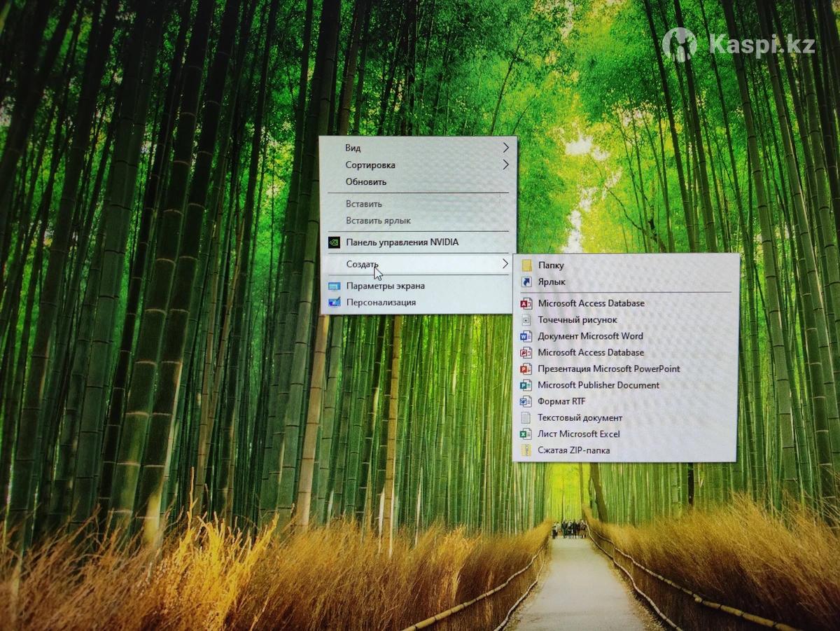
Task: Click the Персонализация icon
Action: tap(335, 303)
